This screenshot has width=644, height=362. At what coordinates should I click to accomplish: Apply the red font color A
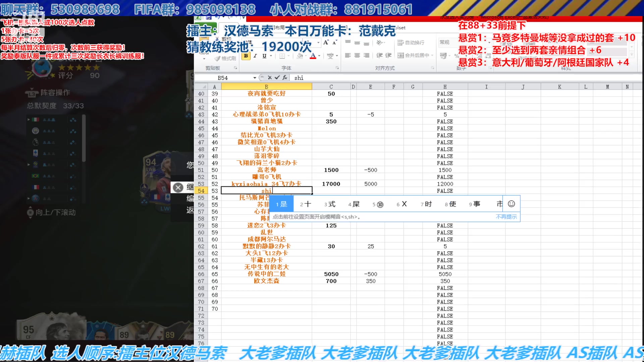click(313, 56)
